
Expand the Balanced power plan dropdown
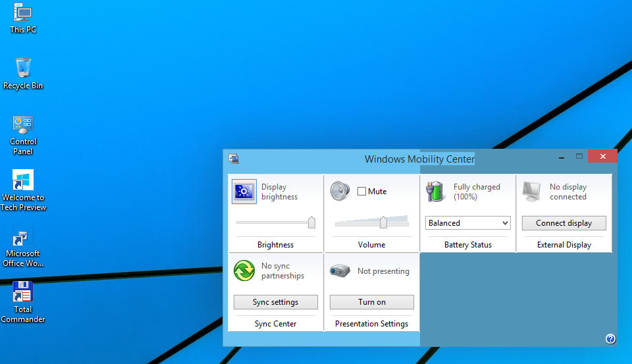coord(467,223)
